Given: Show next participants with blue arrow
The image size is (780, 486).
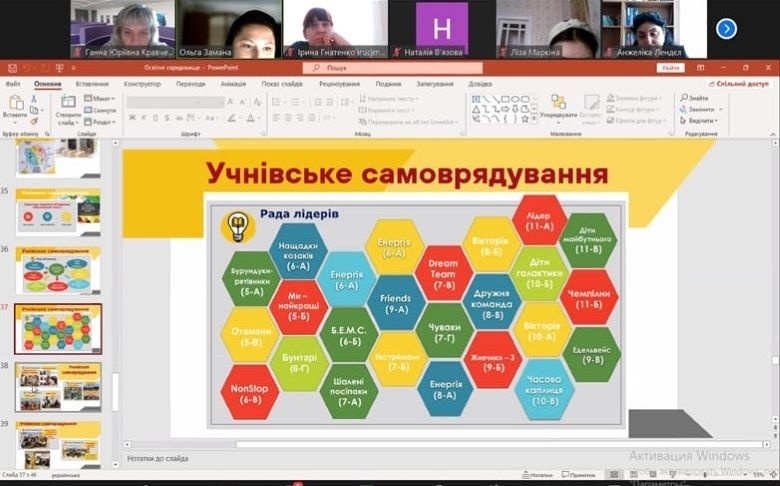Looking at the screenshot, I should pos(727,29).
